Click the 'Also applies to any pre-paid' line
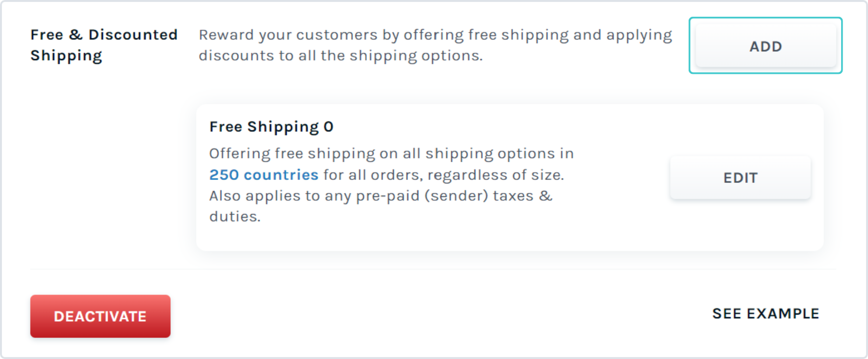The width and height of the screenshot is (868, 359). [x=381, y=196]
